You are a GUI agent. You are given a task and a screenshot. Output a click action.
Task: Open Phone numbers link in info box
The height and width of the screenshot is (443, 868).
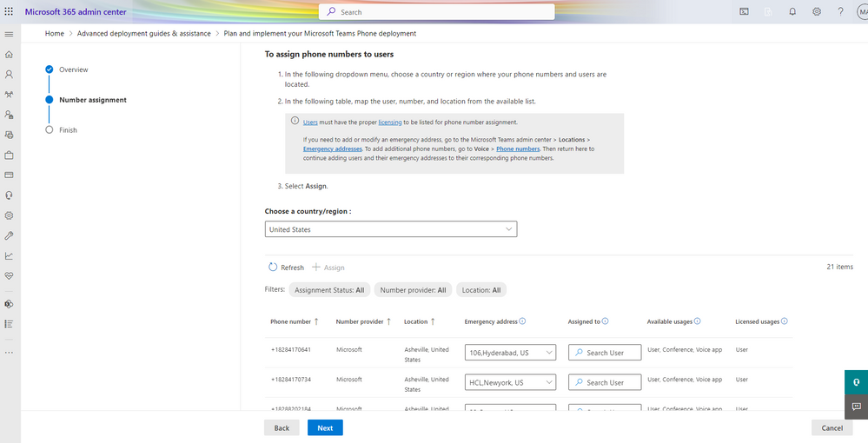(518, 149)
